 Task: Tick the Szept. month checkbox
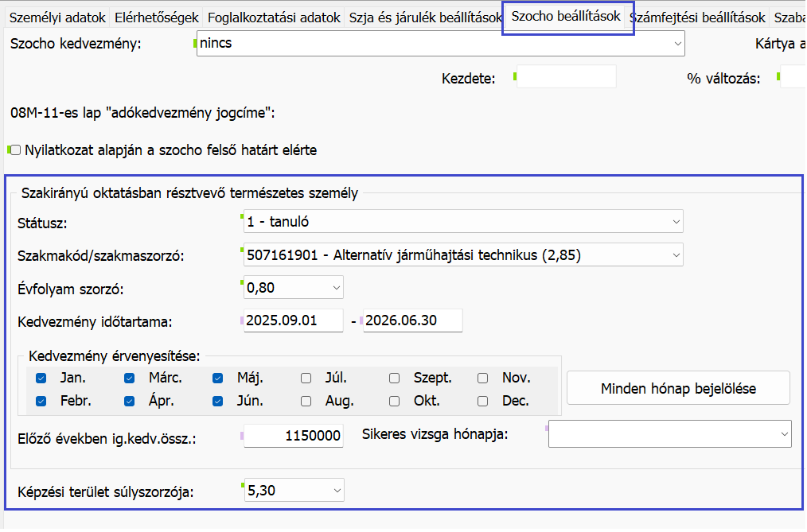coord(394,379)
